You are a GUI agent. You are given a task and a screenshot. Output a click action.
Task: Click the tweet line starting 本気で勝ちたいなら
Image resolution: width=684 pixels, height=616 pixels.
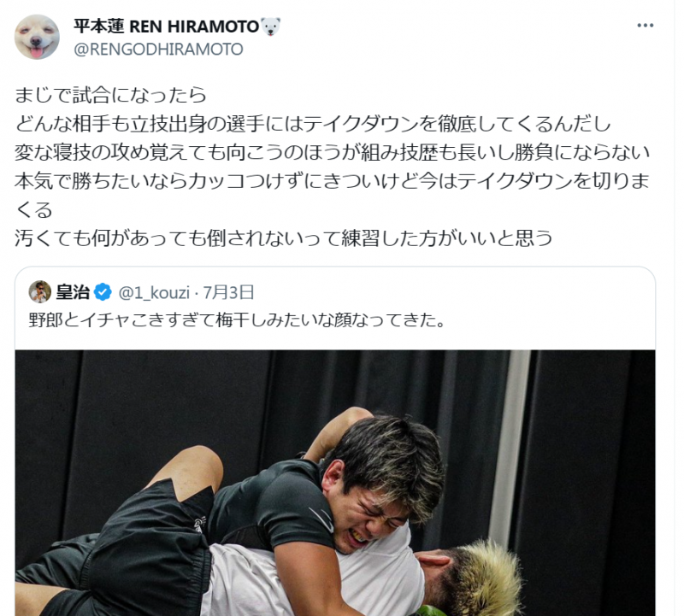333,181
